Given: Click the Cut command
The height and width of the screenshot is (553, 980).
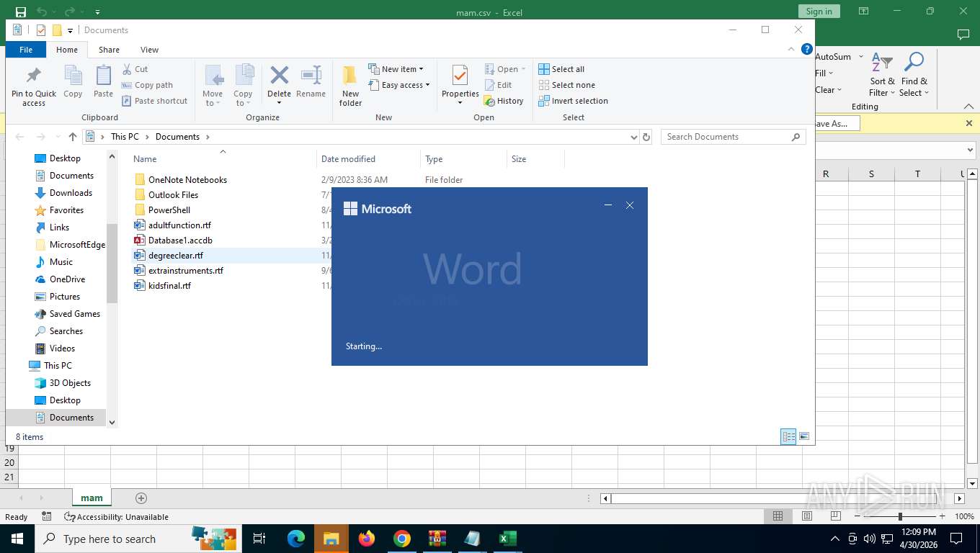Looking at the screenshot, I should pos(135,69).
